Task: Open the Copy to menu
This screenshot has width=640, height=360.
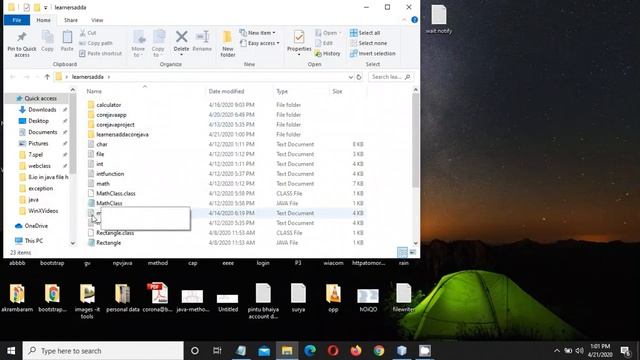Action: click(158, 44)
